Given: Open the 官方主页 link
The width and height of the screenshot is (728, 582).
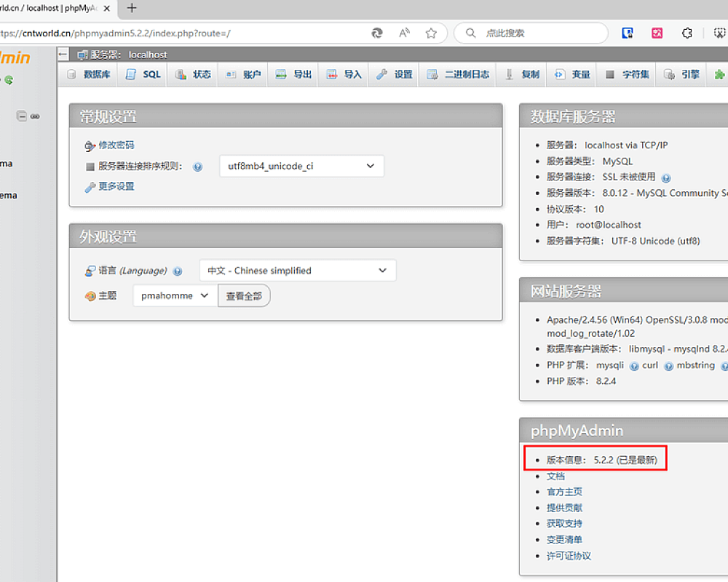Looking at the screenshot, I should (564, 492).
